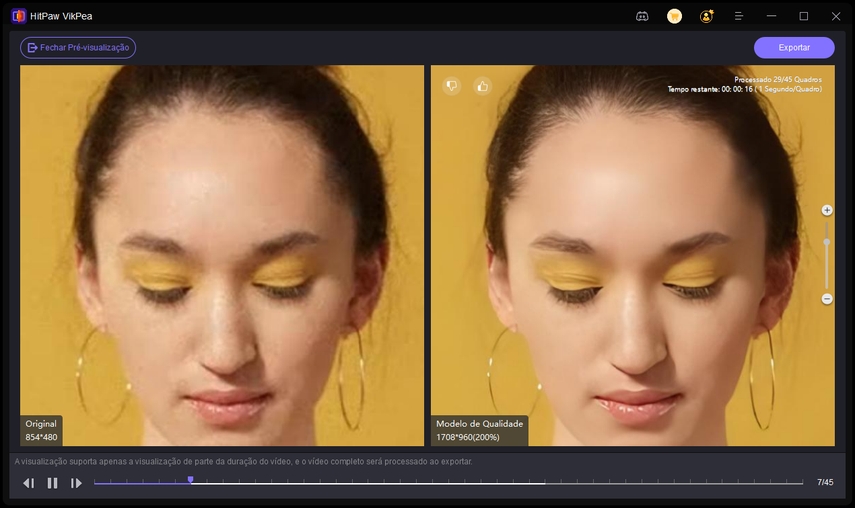Open the hamburger menu in title bar
The width and height of the screenshot is (855, 508).
coord(739,16)
